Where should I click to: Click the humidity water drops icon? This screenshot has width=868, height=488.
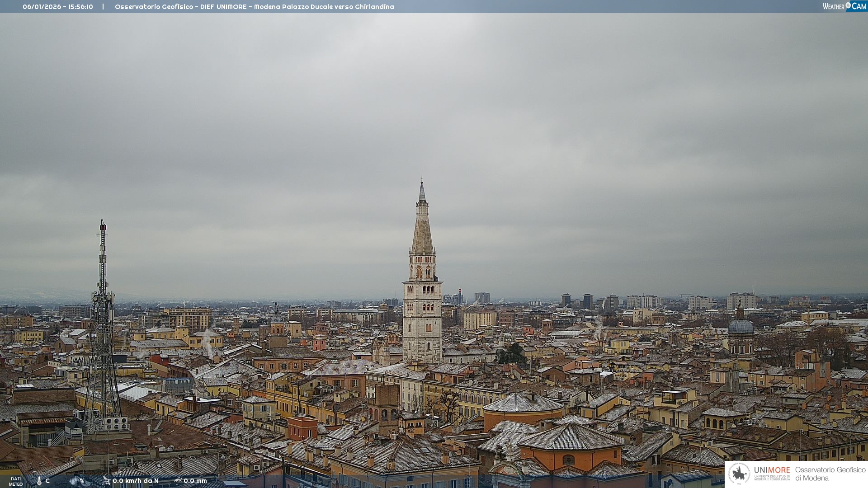(74, 481)
